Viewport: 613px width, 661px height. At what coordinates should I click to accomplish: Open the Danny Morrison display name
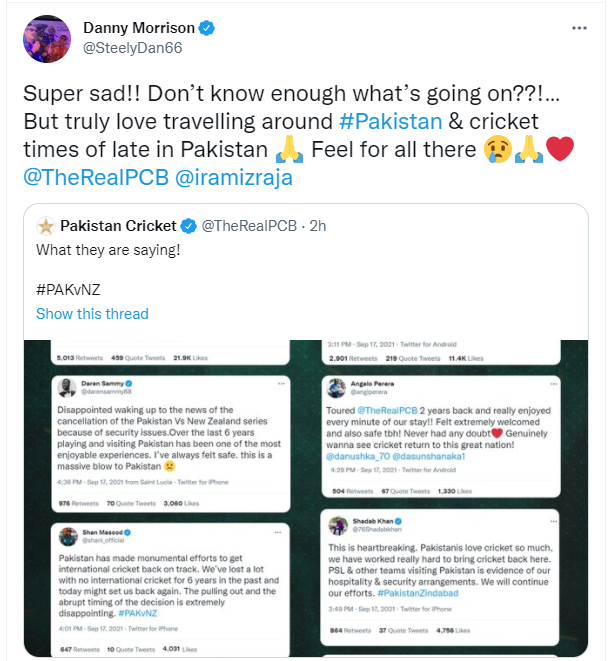coord(139,27)
